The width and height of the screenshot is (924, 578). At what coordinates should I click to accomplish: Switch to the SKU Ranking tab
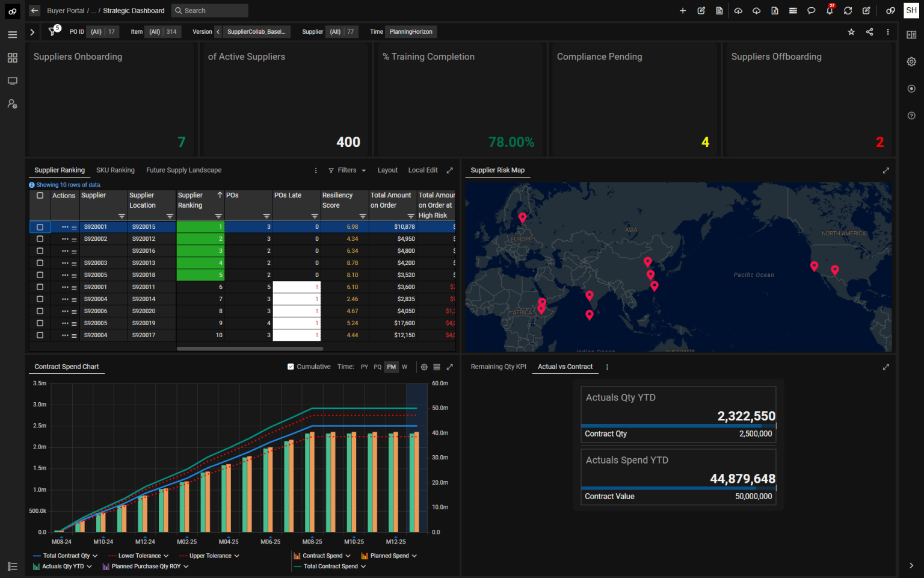click(x=115, y=170)
